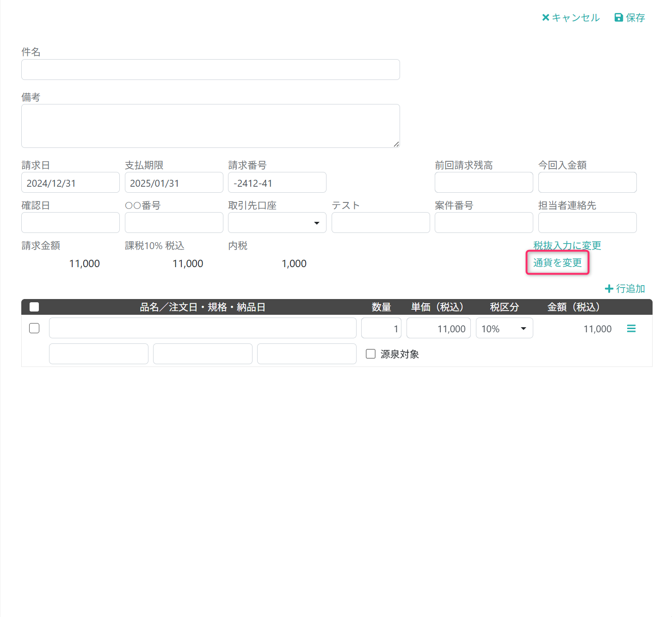Click the save floppy disk icon
Viewport: 672px width, 617px height.
[x=618, y=18]
